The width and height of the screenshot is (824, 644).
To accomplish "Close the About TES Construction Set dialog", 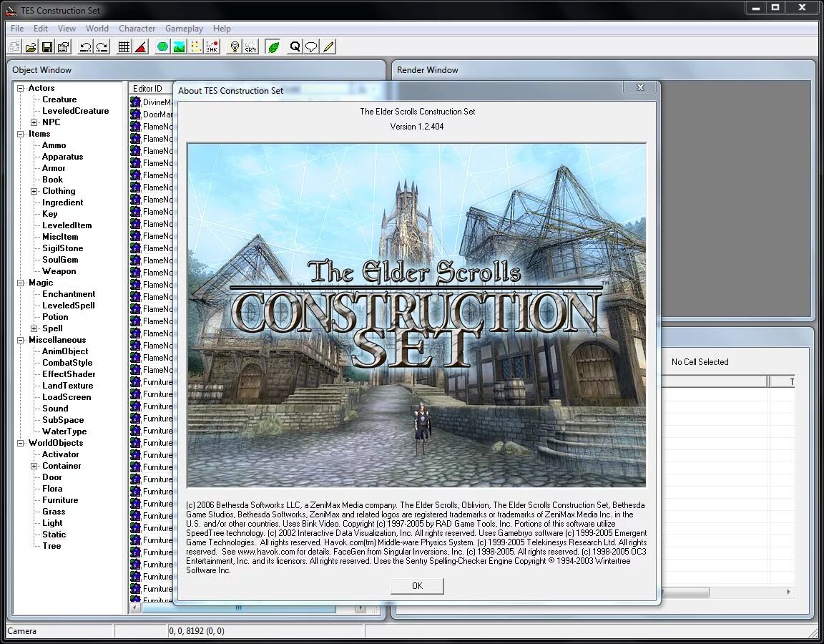I will coord(640,88).
